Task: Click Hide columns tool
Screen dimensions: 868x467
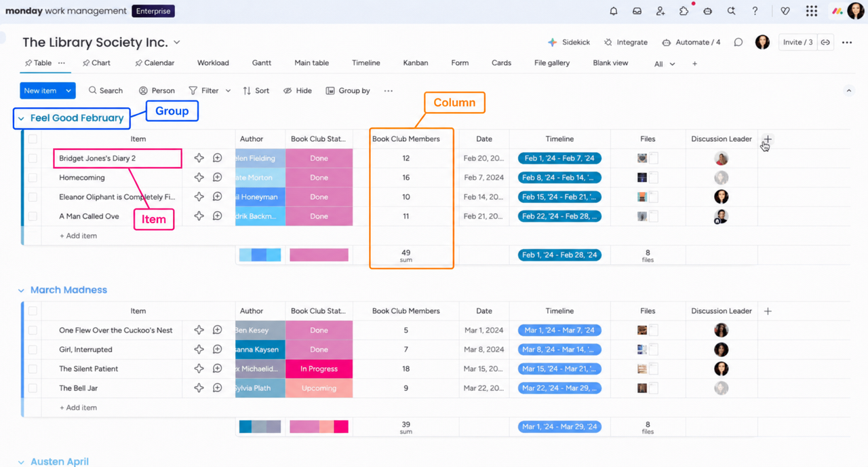Action: (298, 90)
